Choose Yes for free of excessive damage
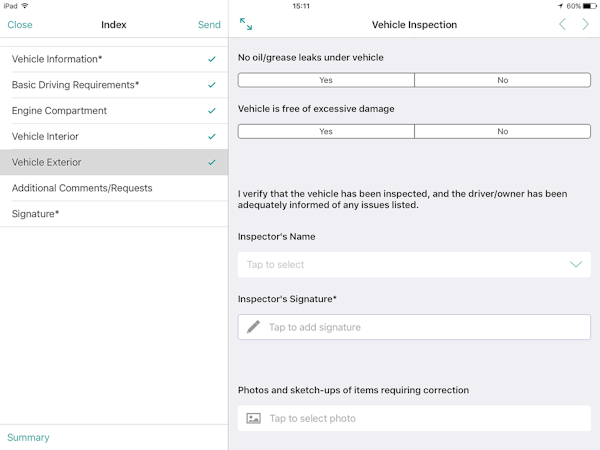 [326, 131]
